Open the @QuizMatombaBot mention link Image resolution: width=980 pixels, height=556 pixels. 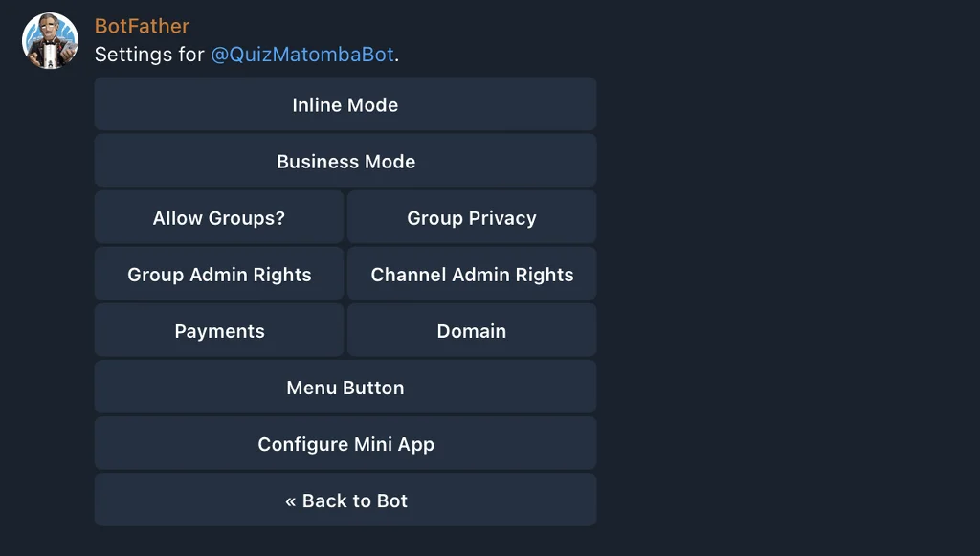[302, 55]
